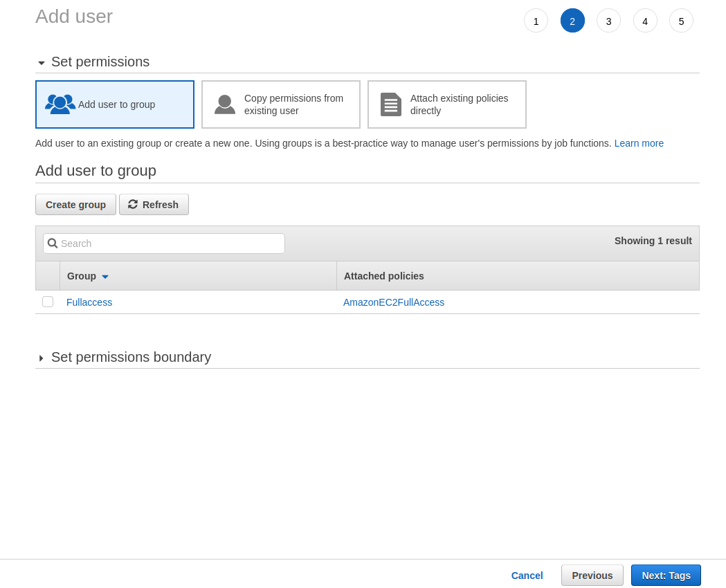Click the single user silhouette icon

[225, 104]
